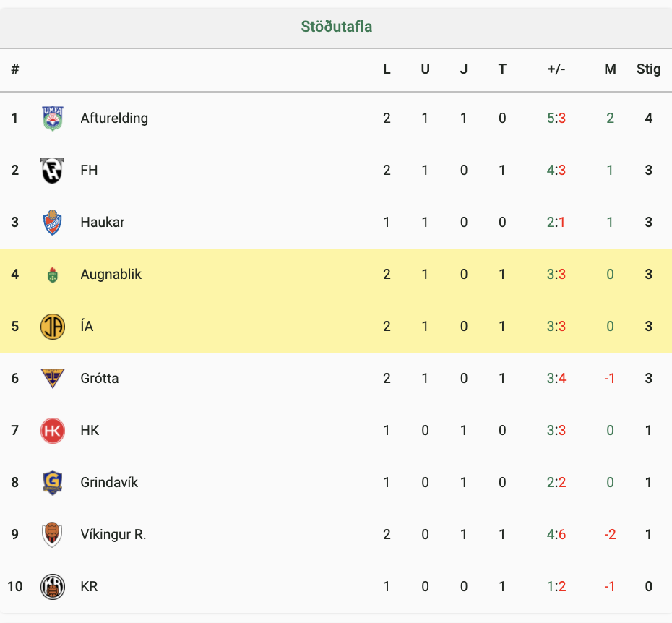Click the L games-played column header
This screenshot has width=672, height=623.
pyautogui.click(x=387, y=69)
